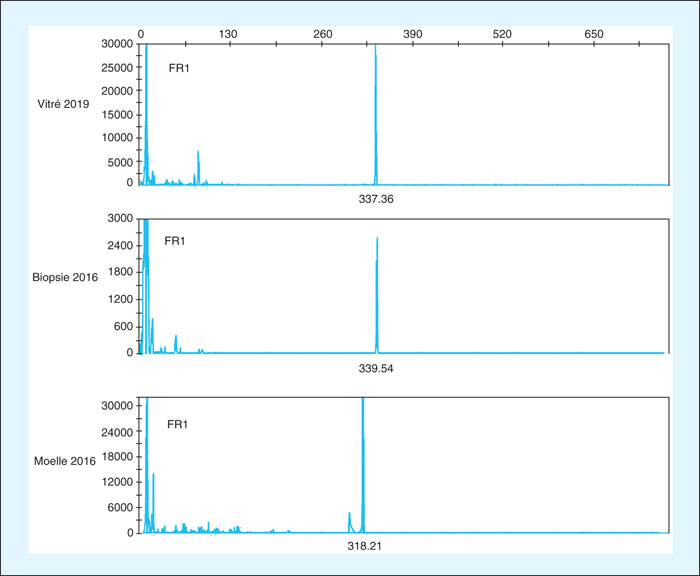Click the '130' x-axis tick label

tap(228, 34)
